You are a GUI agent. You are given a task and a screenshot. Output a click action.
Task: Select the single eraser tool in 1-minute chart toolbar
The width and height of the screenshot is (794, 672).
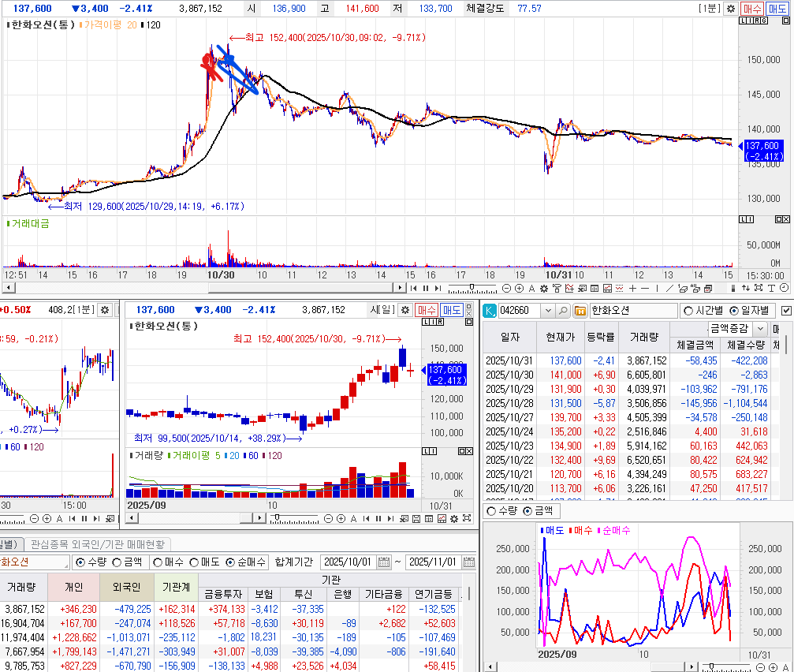point(683,288)
